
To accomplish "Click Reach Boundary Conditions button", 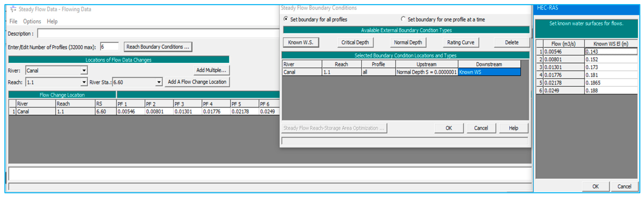I will [x=158, y=47].
